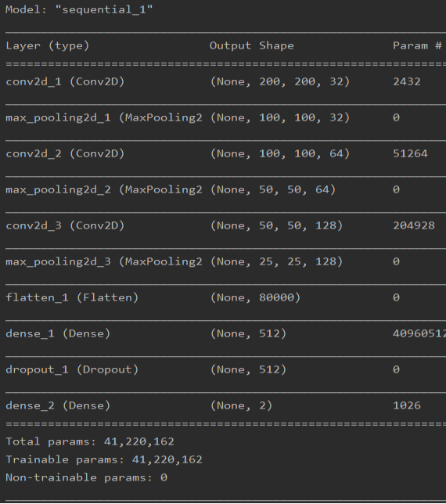Select the dropout_1 (Dropout) layer name
Screen dimensions: 446x504
(72, 369)
